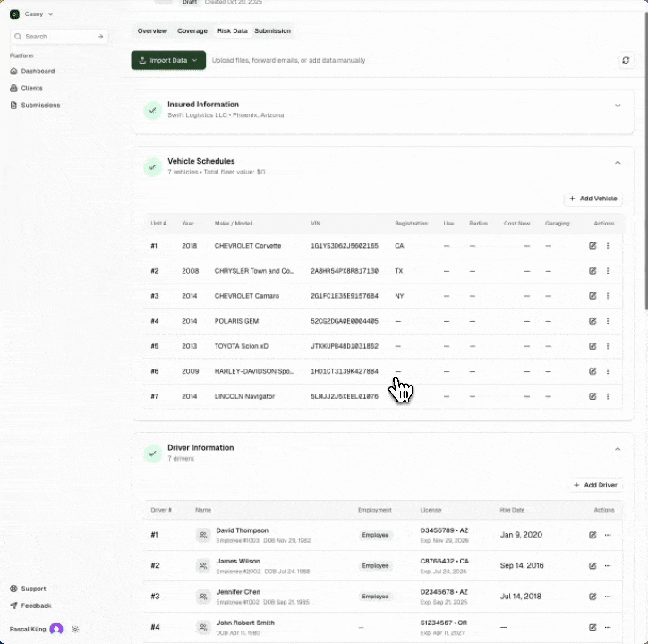This screenshot has height=644, width=648.
Task: Open the Casey workspace switcher
Action: (x=32, y=14)
